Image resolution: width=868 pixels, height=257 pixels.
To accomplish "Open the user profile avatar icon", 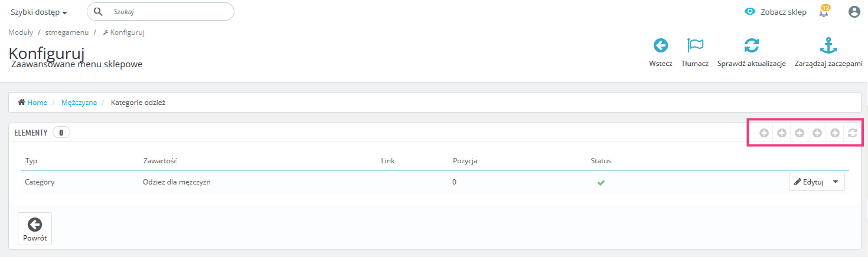I will click(x=854, y=12).
